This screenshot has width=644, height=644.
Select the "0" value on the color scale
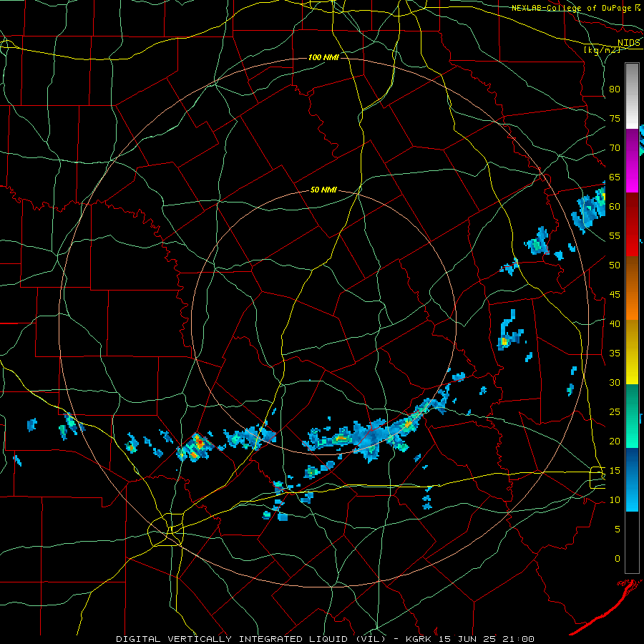point(618,559)
